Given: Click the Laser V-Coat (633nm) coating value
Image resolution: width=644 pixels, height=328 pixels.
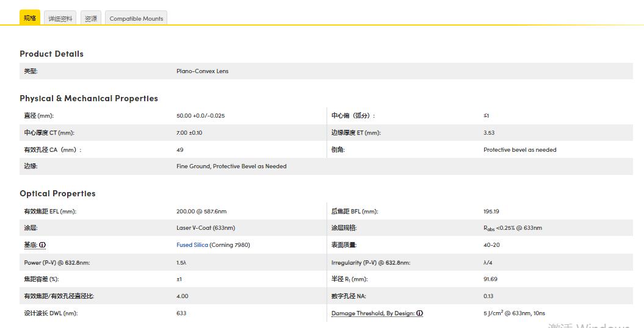Looking at the screenshot, I should point(206,228).
